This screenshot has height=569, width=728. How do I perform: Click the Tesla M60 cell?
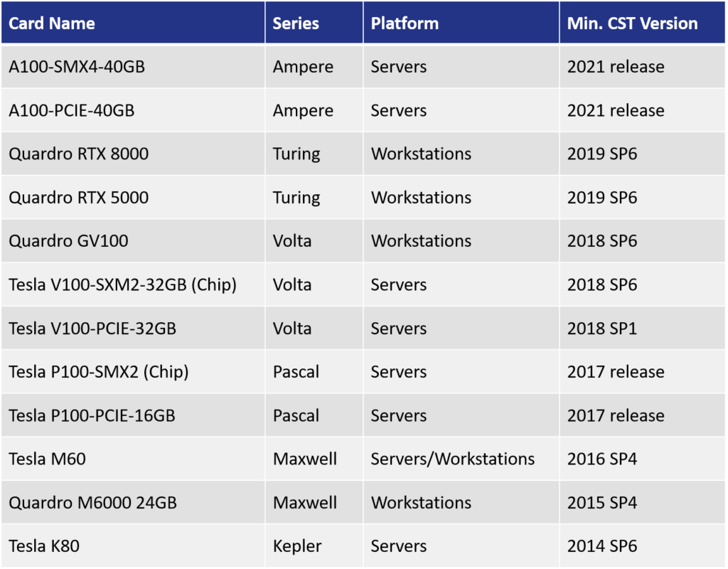tap(48, 459)
